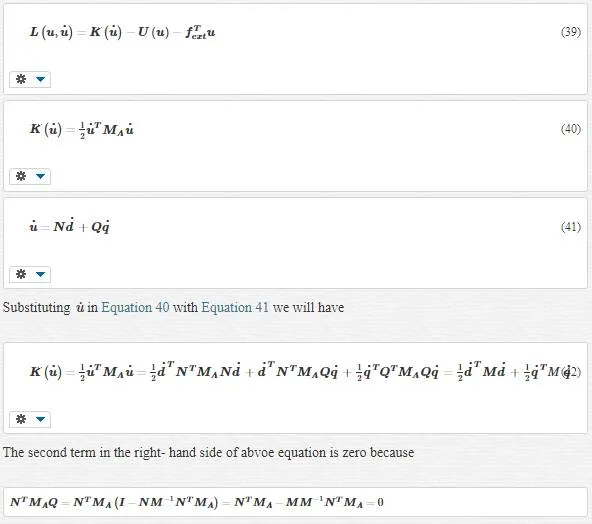Open the dropdown arrow below equation 39
592x524 pixels.
(x=40, y=79)
